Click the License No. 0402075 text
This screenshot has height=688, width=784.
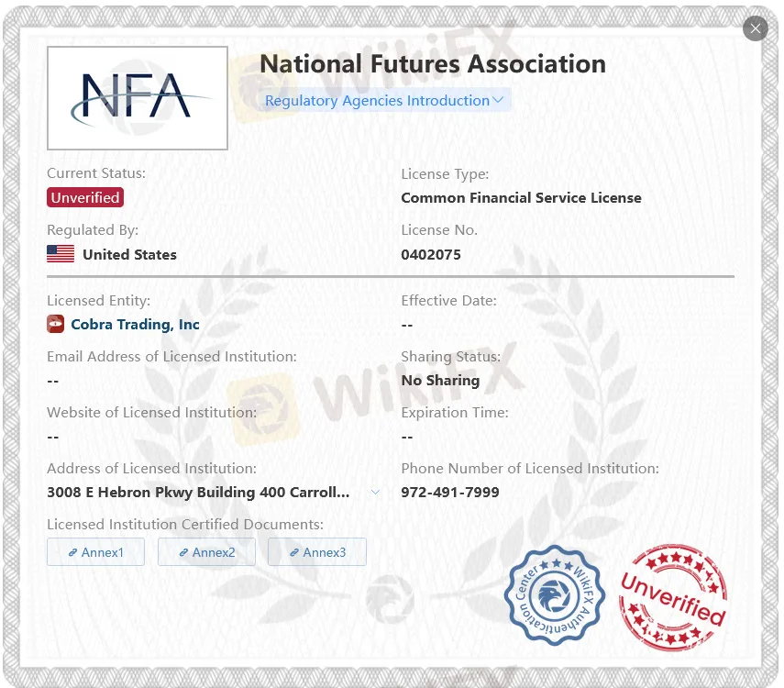431,254
